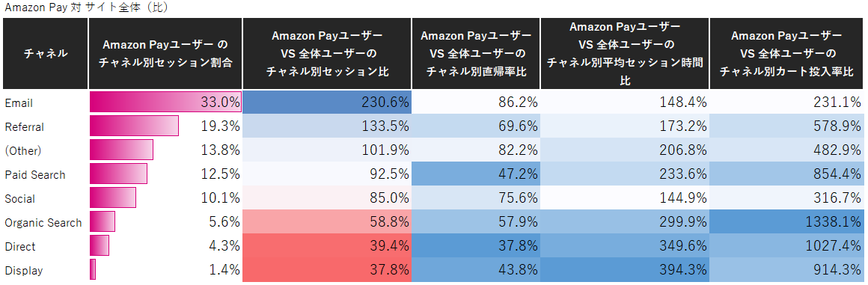The width and height of the screenshot is (868, 285).
Task: Select the 37.8% Direct bounce rate cell
Action: (x=475, y=246)
